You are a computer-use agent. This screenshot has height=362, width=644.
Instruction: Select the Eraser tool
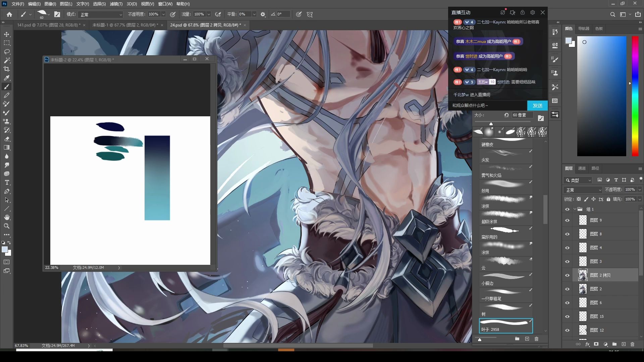(7, 139)
